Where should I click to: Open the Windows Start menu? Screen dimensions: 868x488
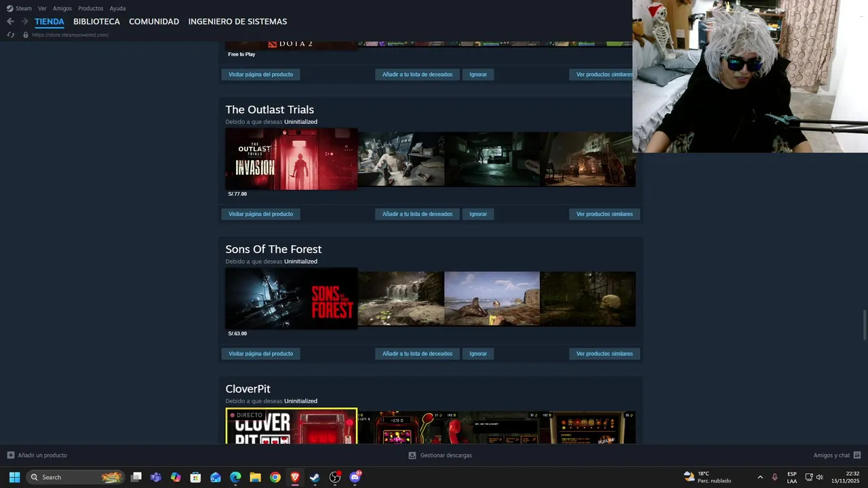[14, 477]
